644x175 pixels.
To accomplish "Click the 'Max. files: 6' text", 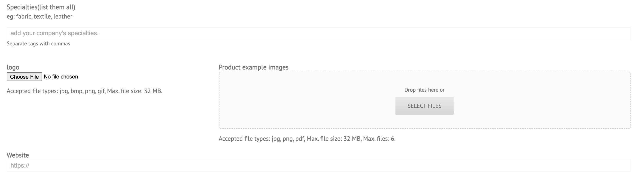I will (379, 139).
